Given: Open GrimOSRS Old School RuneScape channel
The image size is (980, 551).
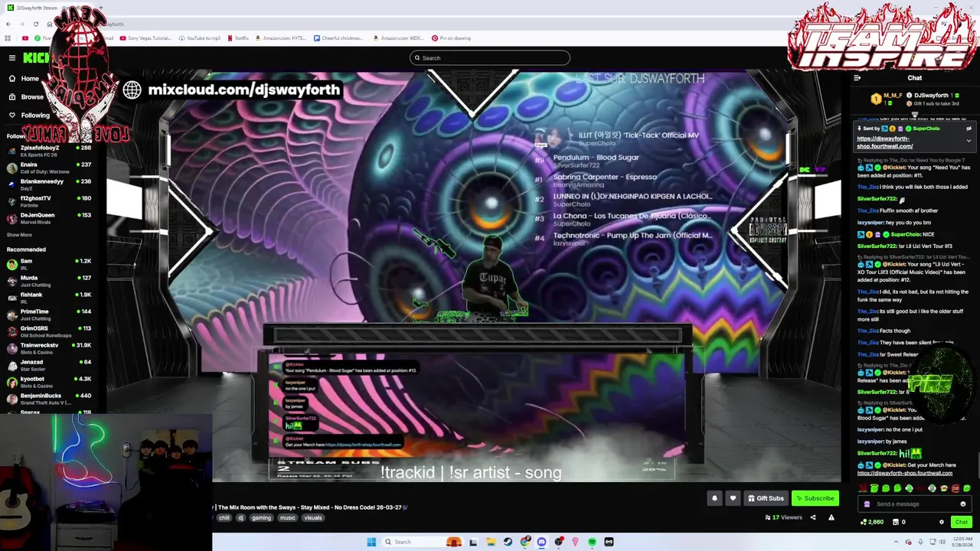Looking at the screenshot, I should click(x=49, y=331).
